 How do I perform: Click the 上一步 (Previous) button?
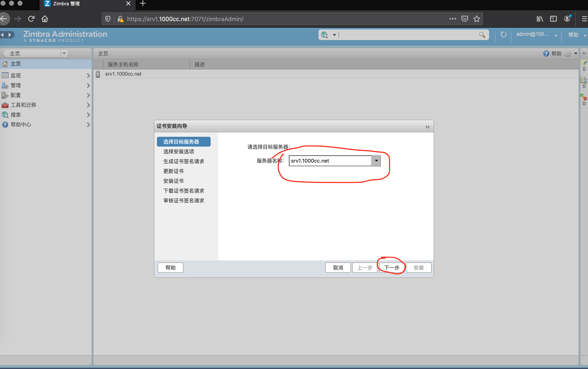click(365, 267)
